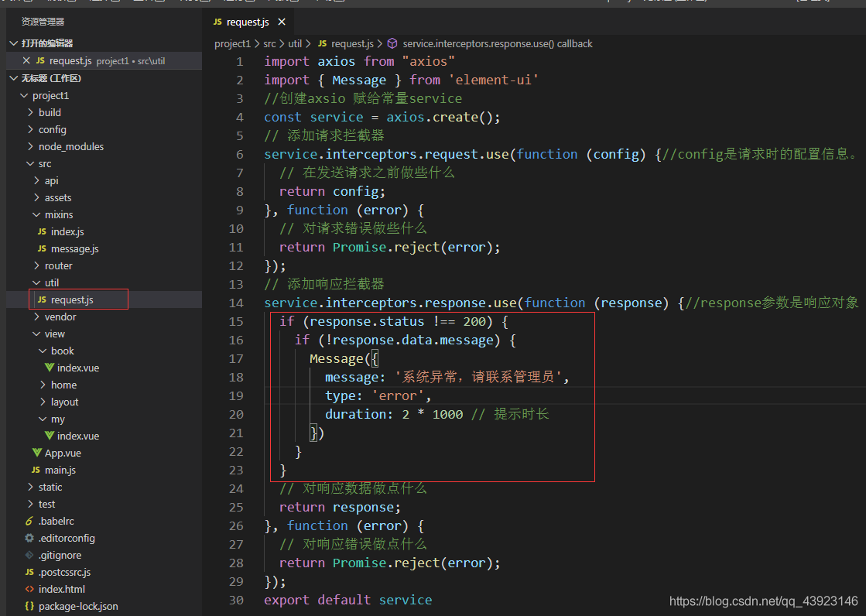Screen dimensions: 866x616
Task: Select the response.use() callback breadcrumb
Action: click(497, 43)
